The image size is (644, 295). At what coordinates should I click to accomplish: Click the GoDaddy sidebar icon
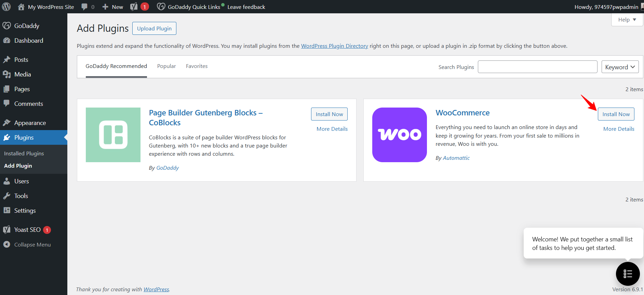click(6, 26)
